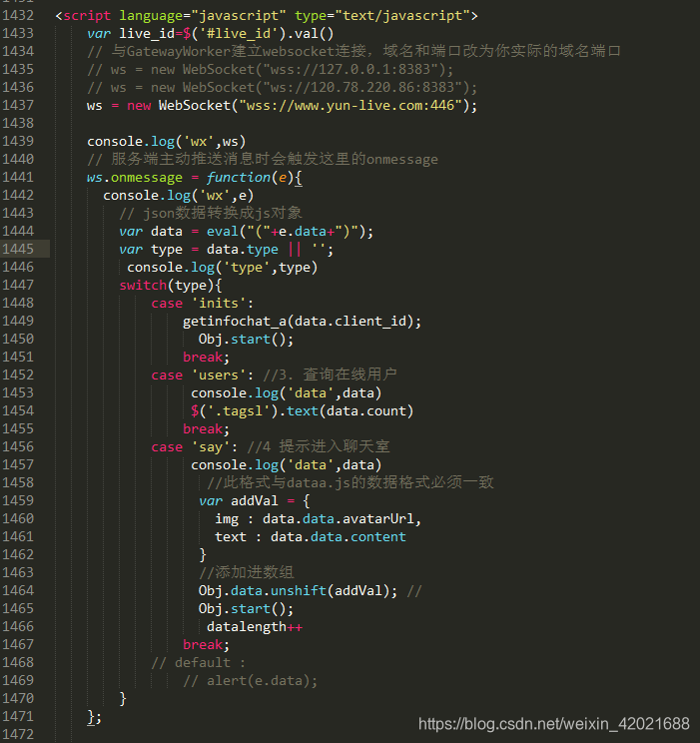The height and width of the screenshot is (743, 700).
Task: Click 'function' keyword on line 1441
Action: pyautogui.click(x=238, y=178)
